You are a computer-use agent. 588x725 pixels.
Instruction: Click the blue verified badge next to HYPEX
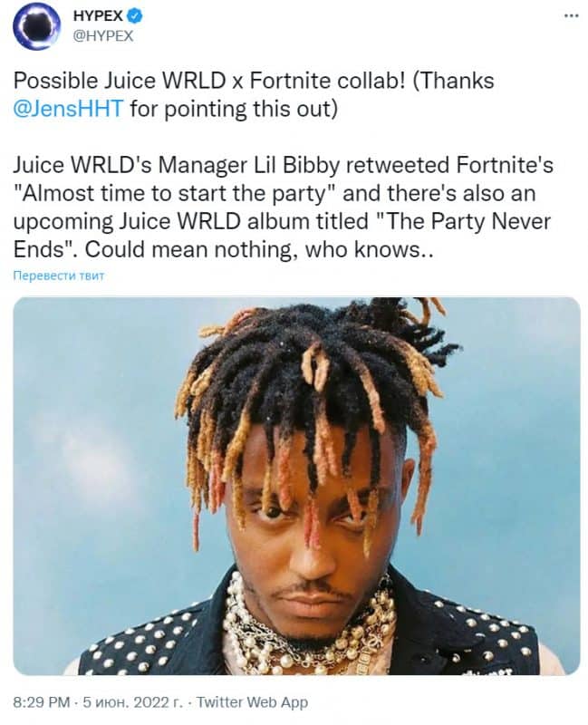coord(134,15)
